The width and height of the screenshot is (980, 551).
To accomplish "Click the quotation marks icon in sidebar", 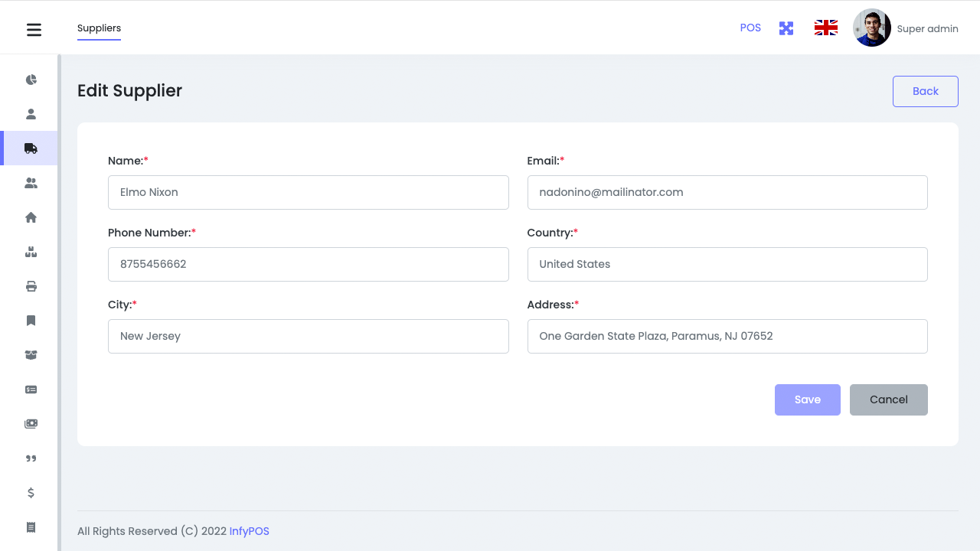I will pos(31,458).
